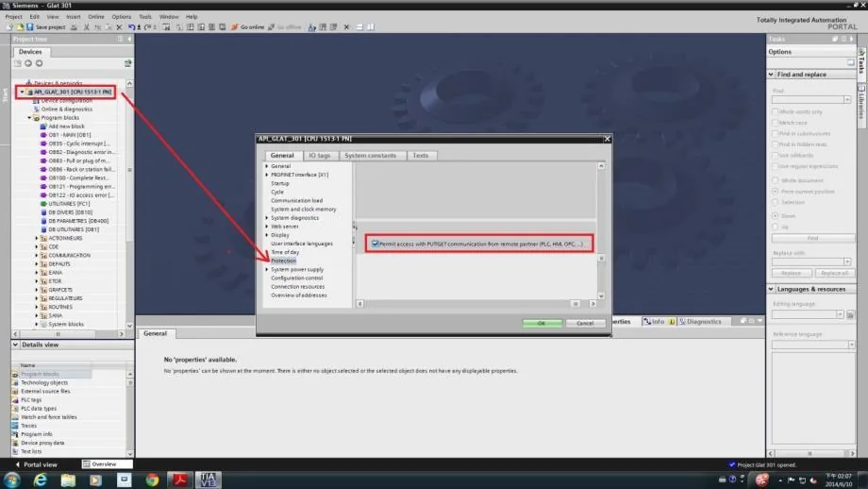Click the Cut scissors icon

tap(87, 26)
